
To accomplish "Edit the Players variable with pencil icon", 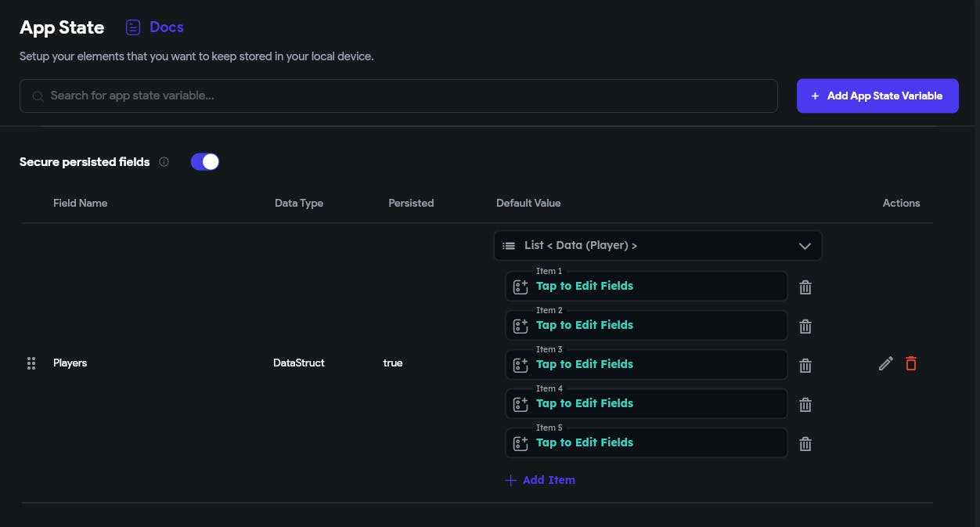I will 885,363.
